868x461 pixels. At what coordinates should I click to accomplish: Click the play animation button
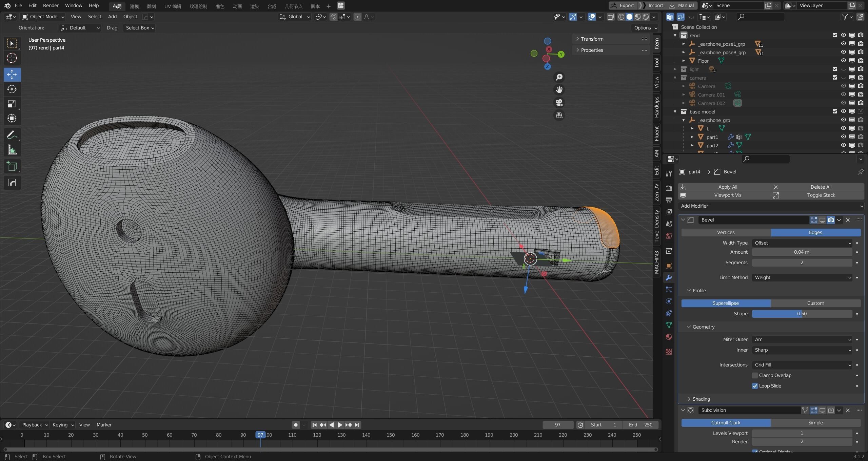pyautogui.click(x=340, y=425)
